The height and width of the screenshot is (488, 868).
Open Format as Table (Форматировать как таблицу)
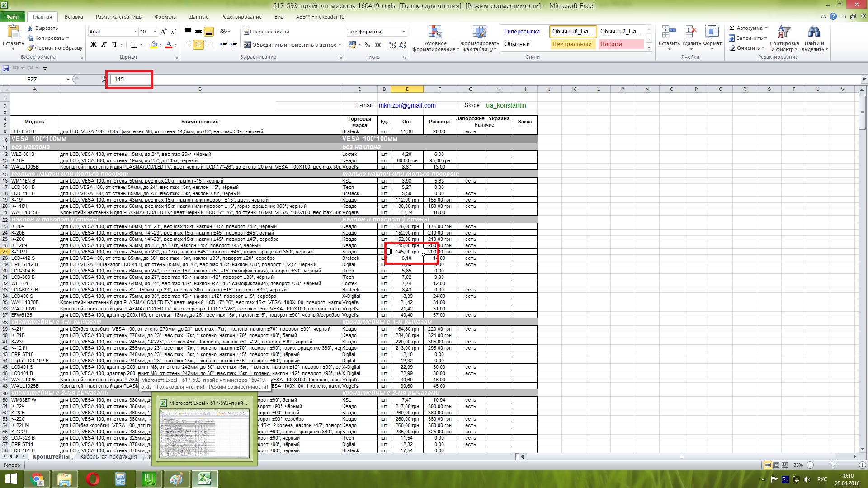coord(480,38)
